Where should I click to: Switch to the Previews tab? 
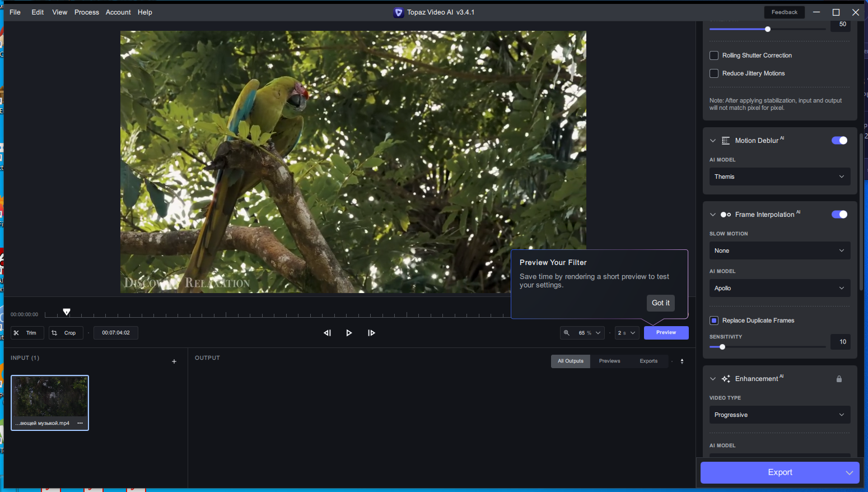click(609, 361)
